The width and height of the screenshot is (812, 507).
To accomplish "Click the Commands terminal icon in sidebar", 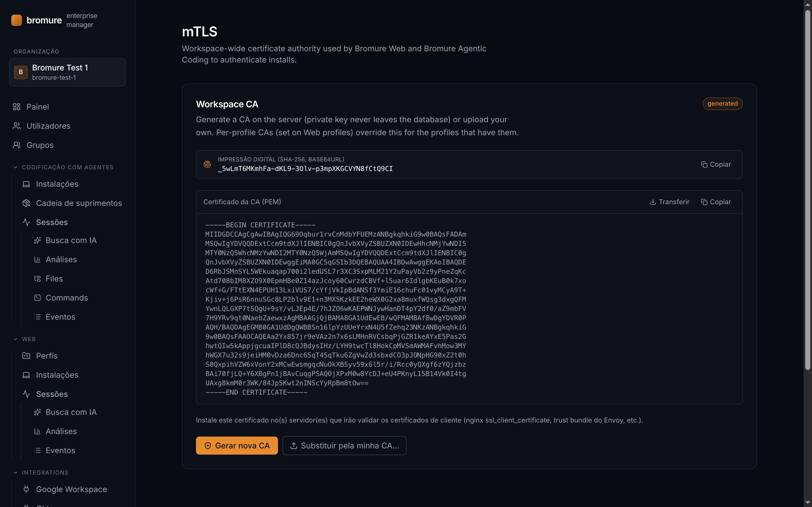I will 37,297.
